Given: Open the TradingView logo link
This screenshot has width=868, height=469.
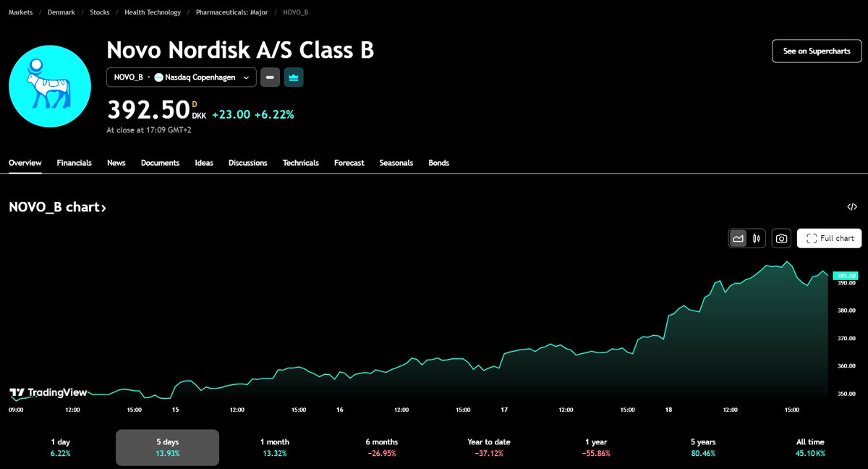Looking at the screenshot, I should click(48, 393).
